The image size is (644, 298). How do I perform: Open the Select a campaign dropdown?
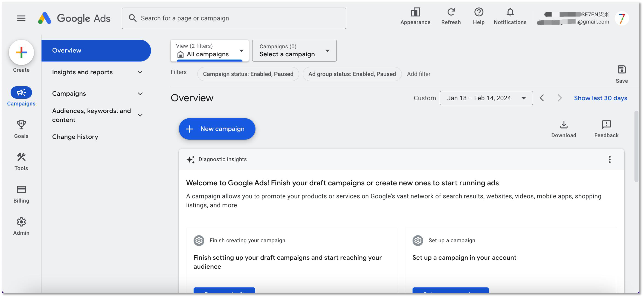(294, 51)
